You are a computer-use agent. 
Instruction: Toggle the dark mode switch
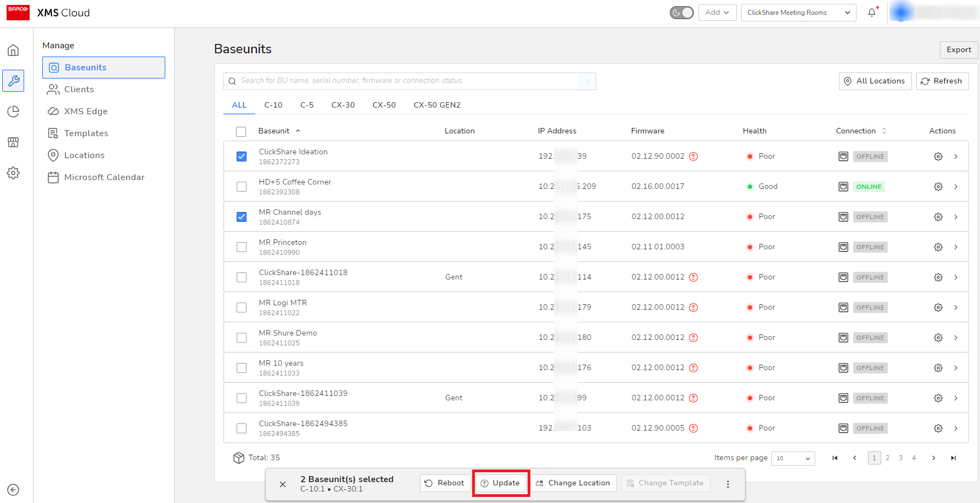pyautogui.click(x=681, y=13)
